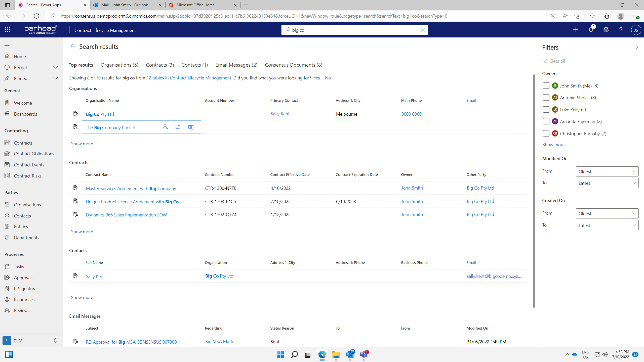The width and height of the screenshot is (644, 362).
Task: Click Share icon on The Big Company row
Action: click(x=178, y=127)
